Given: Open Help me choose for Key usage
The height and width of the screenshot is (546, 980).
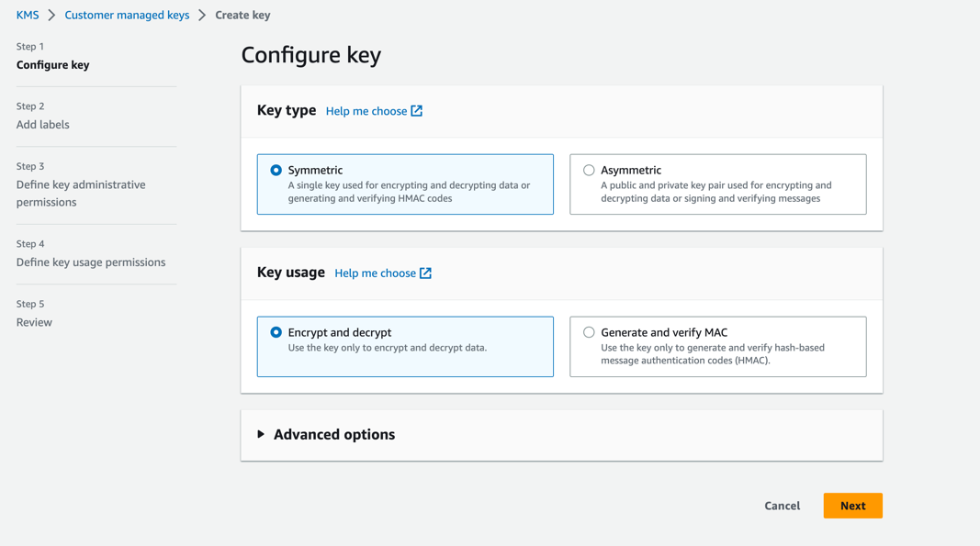Looking at the screenshot, I should 377,273.
